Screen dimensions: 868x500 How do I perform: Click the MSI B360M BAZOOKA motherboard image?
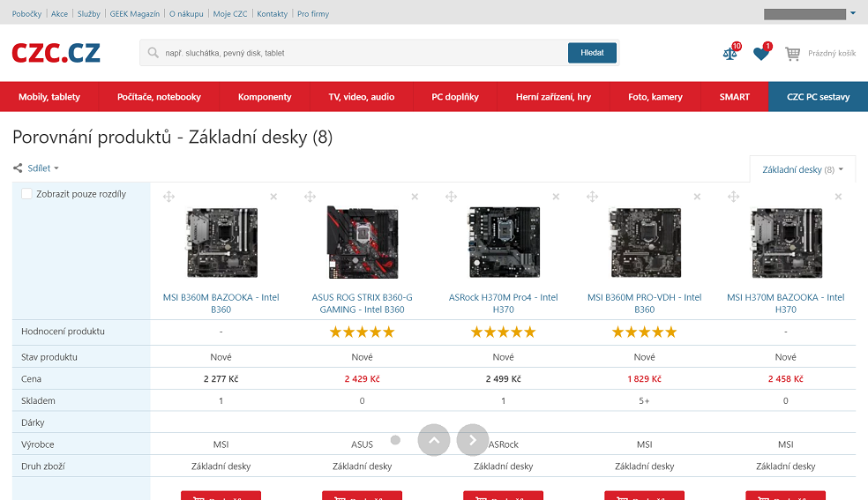tap(222, 243)
